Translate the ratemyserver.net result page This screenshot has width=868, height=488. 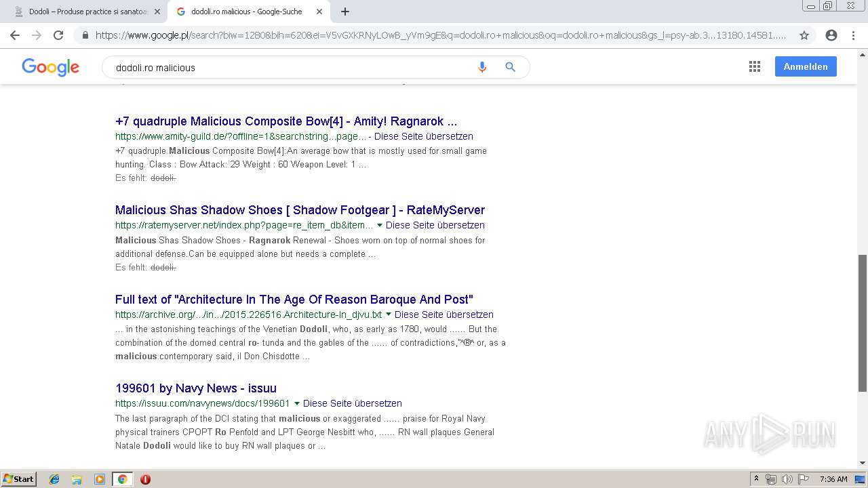[x=435, y=225]
